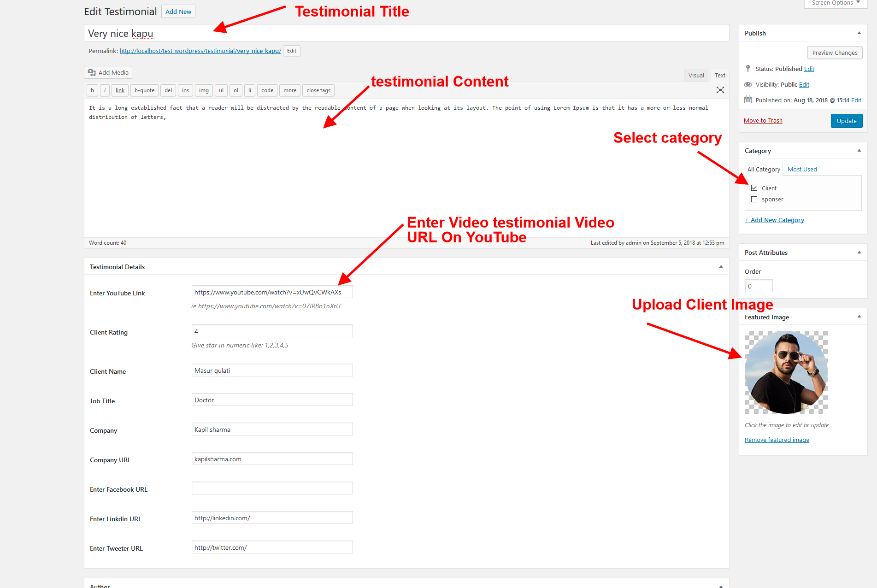Click the 'more' quicktag button
The height and width of the screenshot is (588, 877).
coord(290,90)
